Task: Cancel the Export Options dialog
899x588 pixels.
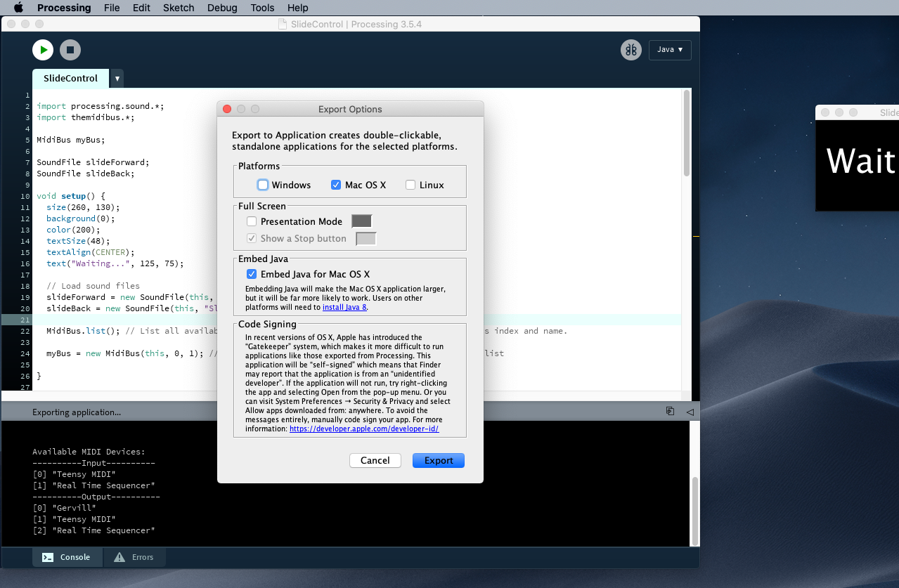Action: tap(375, 460)
